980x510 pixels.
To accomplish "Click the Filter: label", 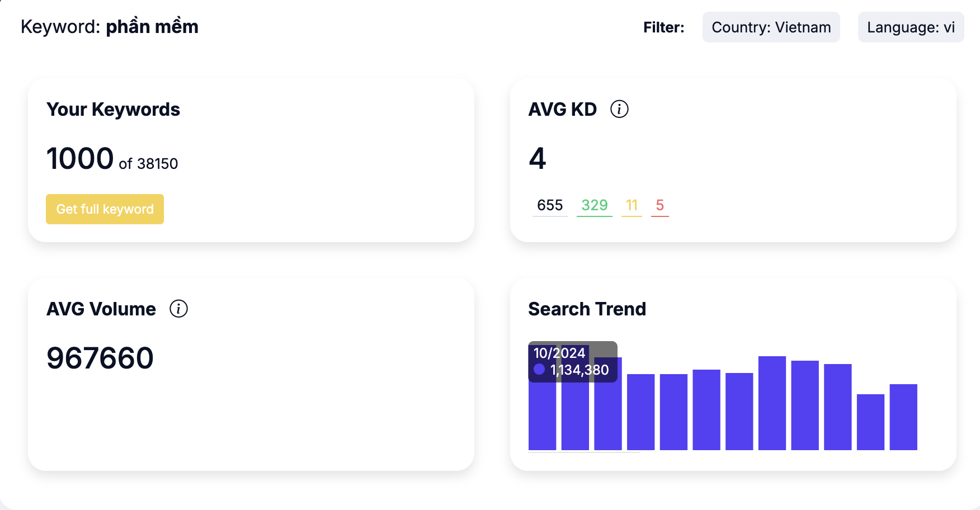I will point(664,27).
